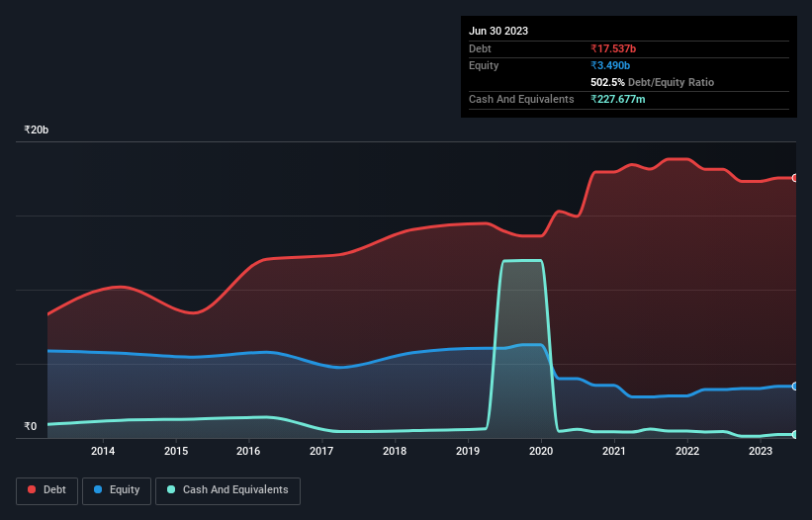Toggle the Cash And Equivalents legend button
Screen dimensions: 812x520
tap(227, 490)
